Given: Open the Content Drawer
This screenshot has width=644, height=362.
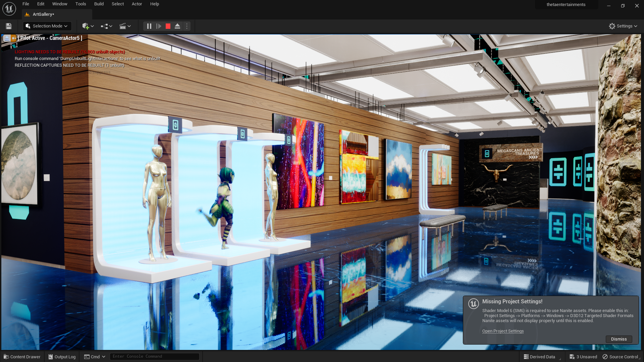Looking at the screenshot, I should point(22,357).
